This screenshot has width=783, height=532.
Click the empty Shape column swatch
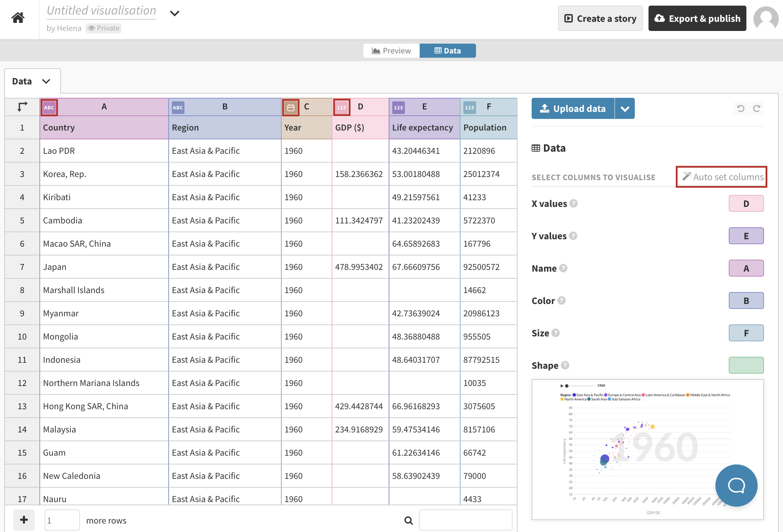coord(746,365)
